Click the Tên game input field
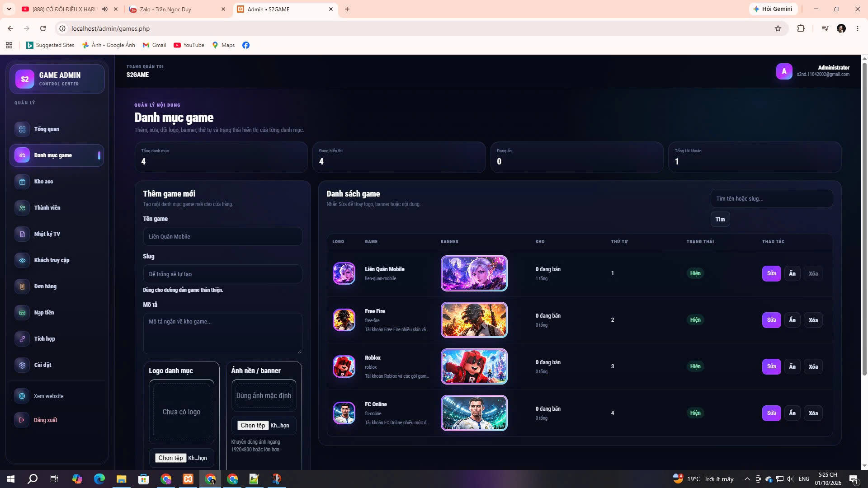 click(x=222, y=236)
